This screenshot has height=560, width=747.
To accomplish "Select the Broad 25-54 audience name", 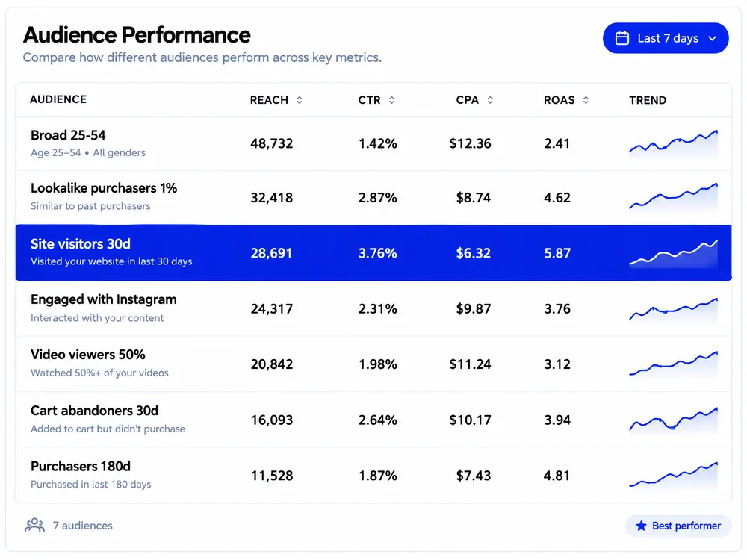I will click(x=68, y=135).
